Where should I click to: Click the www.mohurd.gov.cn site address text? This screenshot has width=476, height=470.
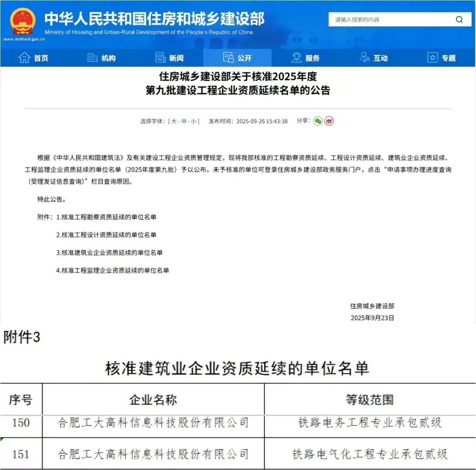pos(24,39)
